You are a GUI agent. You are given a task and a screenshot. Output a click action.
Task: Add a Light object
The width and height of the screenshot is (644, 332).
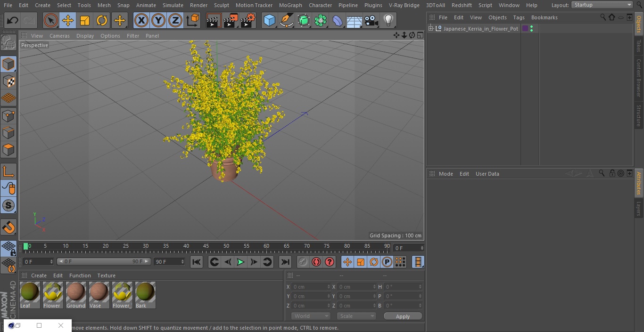point(388,21)
